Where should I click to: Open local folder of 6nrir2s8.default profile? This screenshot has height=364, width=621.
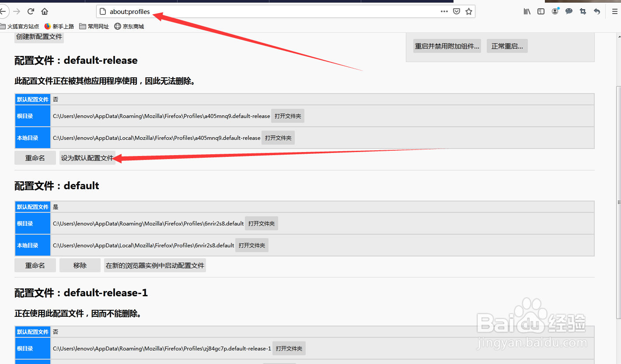point(252,245)
